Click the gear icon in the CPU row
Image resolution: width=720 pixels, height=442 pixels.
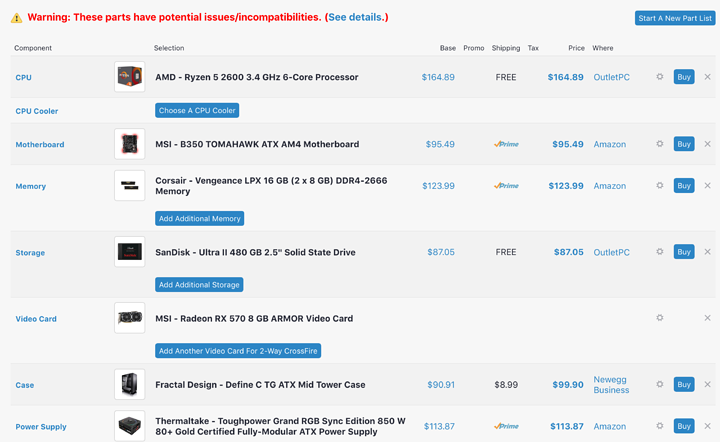coord(660,77)
